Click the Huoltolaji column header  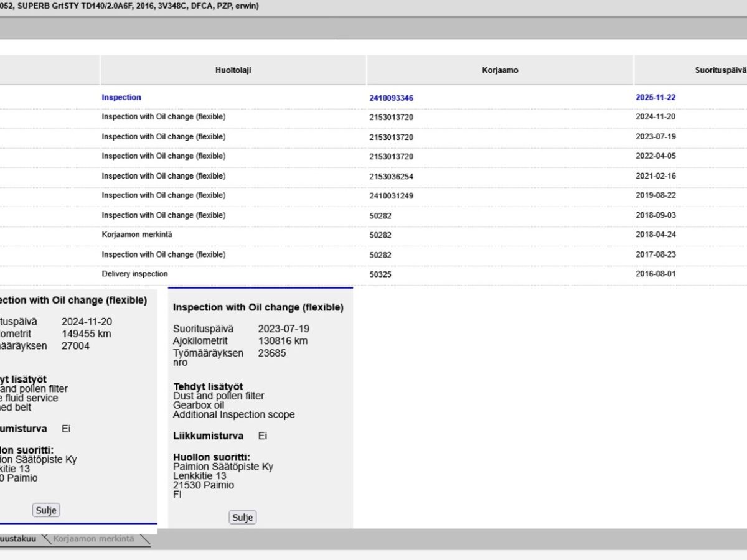[x=233, y=70]
